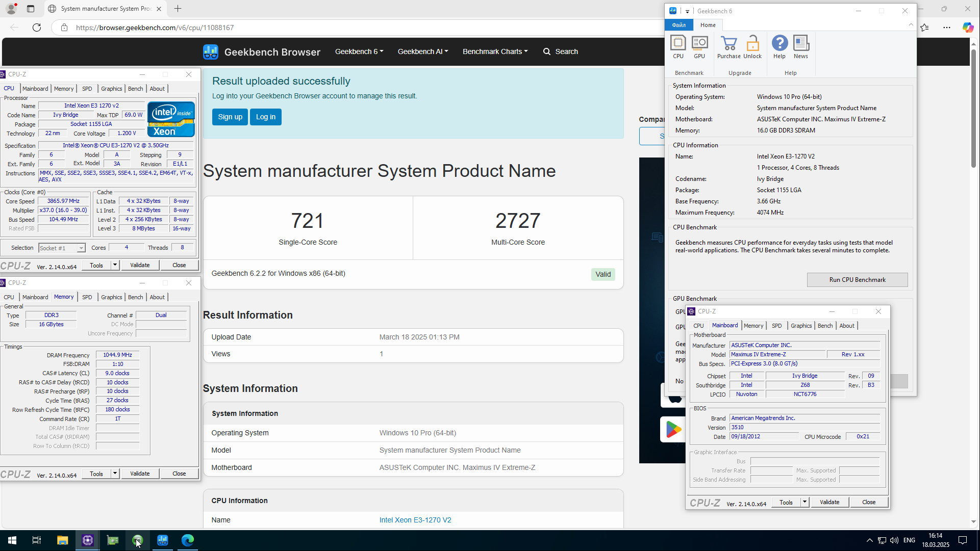Open the Purchase cart icon in Geekbench
The width and height of the screenshot is (980, 551).
[x=729, y=47]
